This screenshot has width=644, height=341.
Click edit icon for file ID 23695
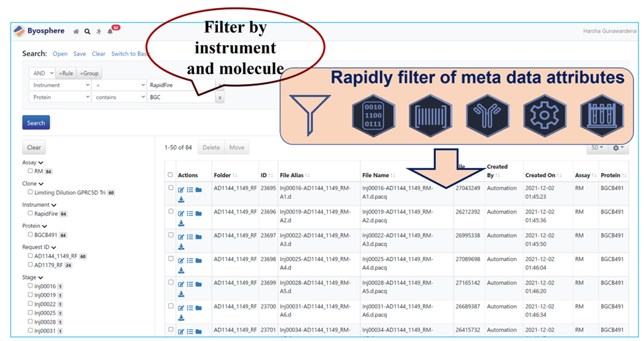[x=181, y=190]
